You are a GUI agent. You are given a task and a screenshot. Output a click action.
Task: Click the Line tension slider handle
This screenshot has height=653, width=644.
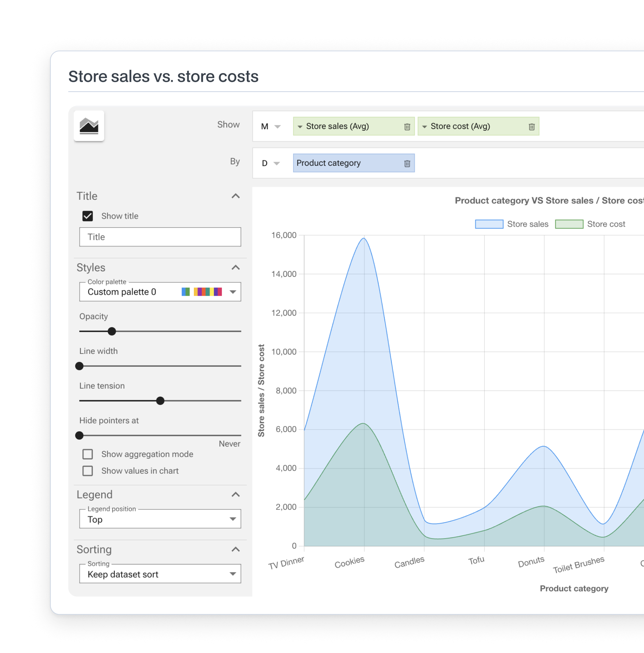(x=160, y=401)
